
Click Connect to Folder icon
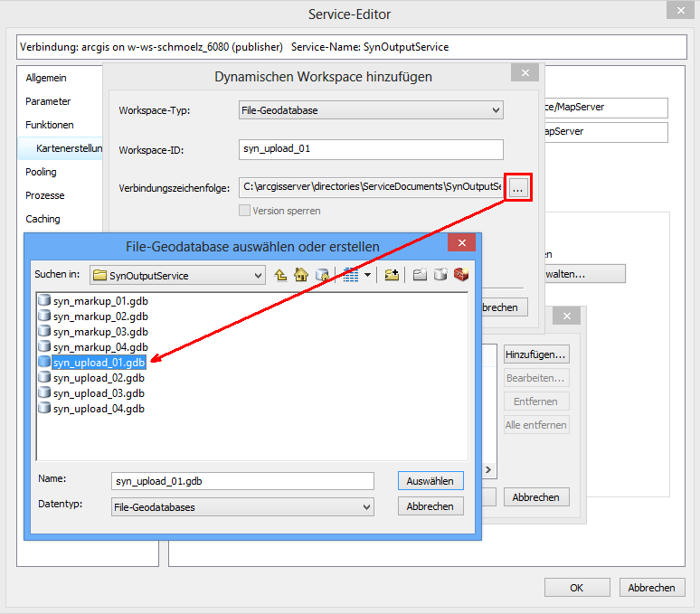click(392, 275)
